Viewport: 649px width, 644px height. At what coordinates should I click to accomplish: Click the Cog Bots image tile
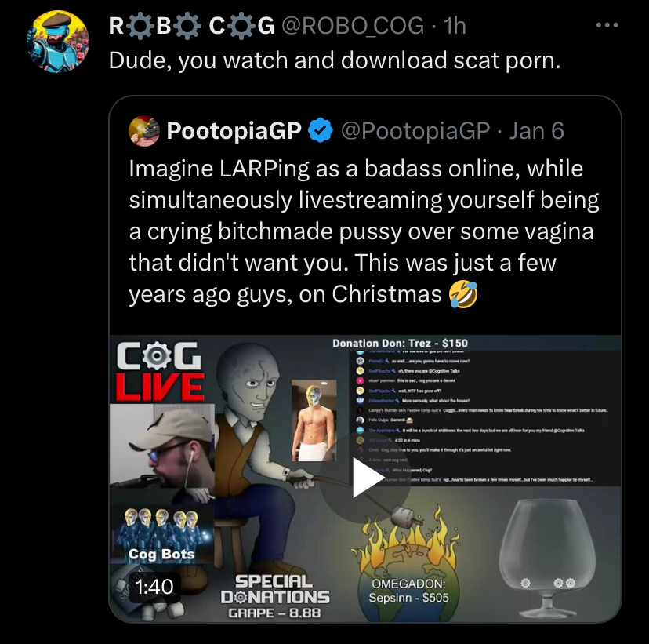(161, 535)
